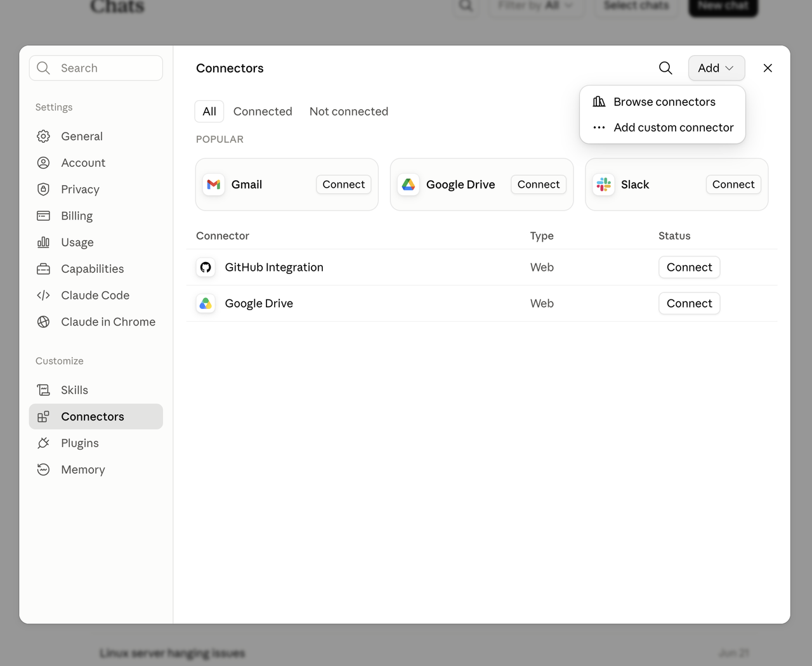This screenshot has width=812, height=666.
Task: Click the Connectors blocks icon in sidebar
Action: pyautogui.click(x=43, y=417)
